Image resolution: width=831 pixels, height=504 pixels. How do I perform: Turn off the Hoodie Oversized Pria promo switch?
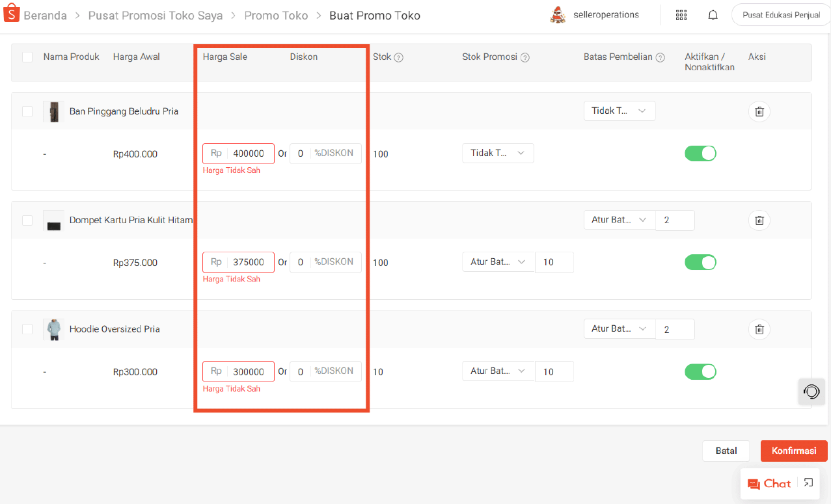click(700, 371)
